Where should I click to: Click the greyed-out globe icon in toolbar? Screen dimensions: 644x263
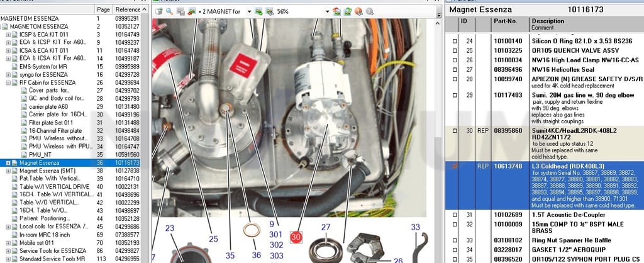[x=370, y=11]
